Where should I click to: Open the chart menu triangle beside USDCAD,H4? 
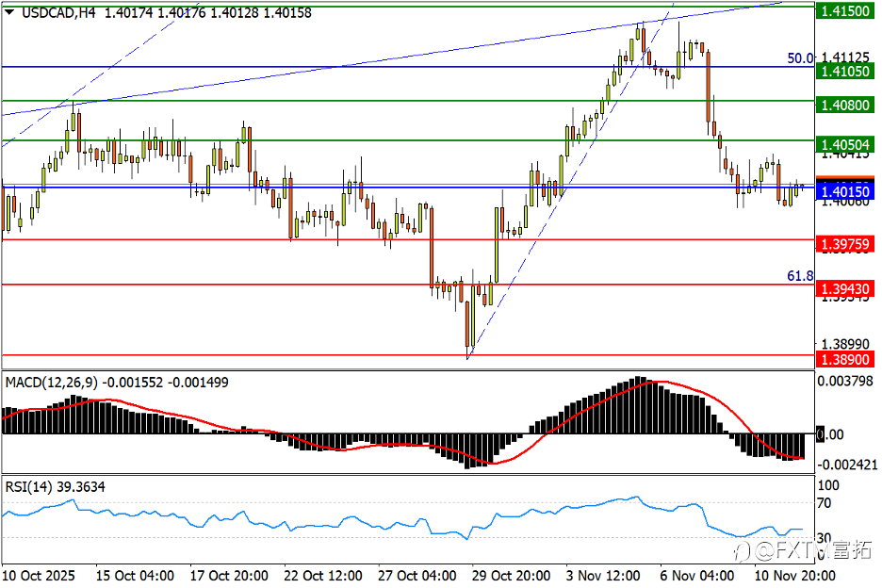(9, 12)
